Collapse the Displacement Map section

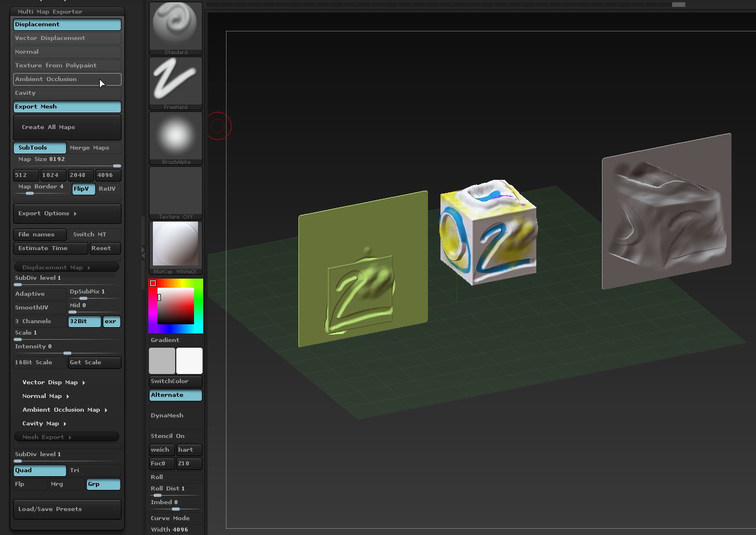[67, 267]
